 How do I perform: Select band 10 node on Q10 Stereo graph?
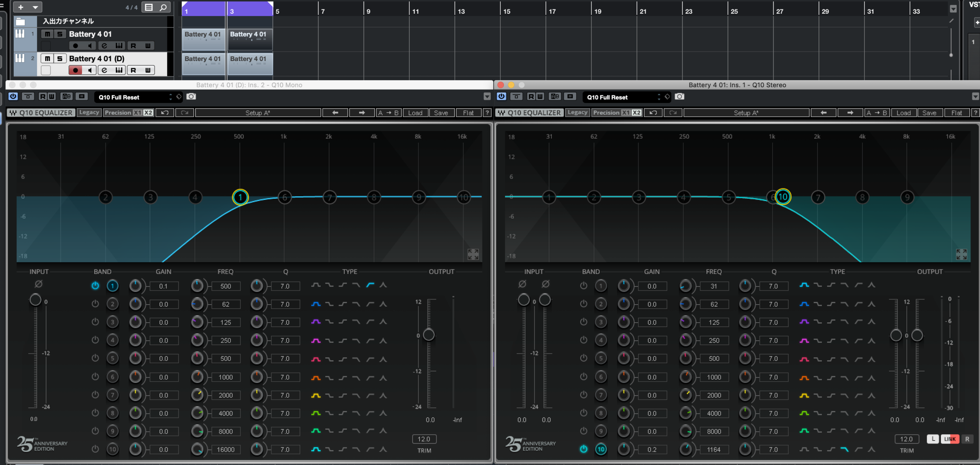[783, 197]
